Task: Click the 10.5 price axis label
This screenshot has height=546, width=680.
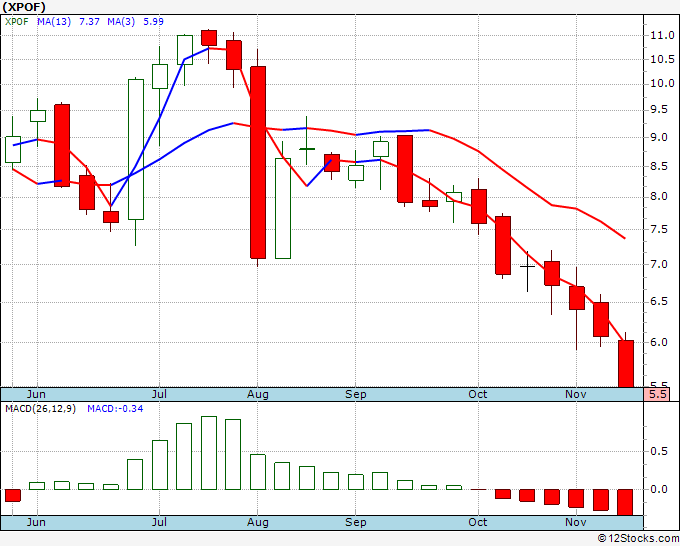Action: 662,59
